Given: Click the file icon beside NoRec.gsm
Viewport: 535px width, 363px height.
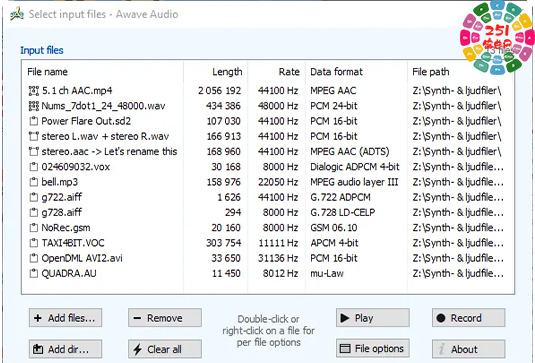Looking at the screenshot, I should pos(33,228).
